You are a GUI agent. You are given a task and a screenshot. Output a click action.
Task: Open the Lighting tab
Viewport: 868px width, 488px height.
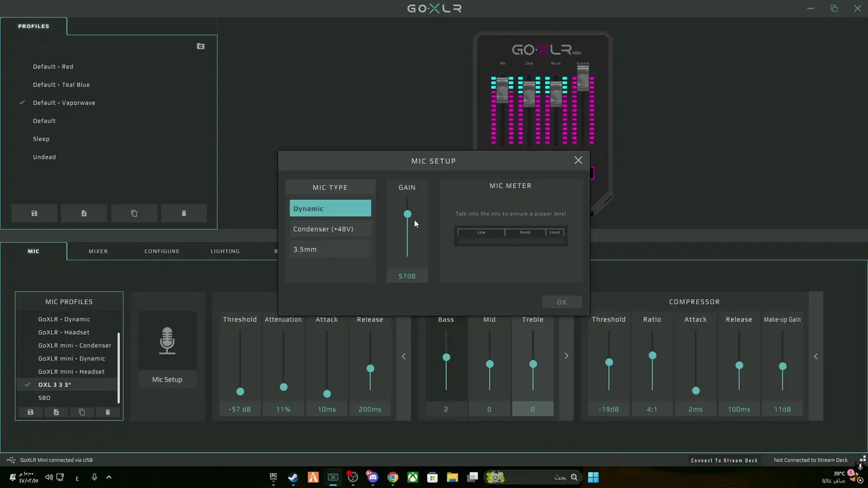225,251
